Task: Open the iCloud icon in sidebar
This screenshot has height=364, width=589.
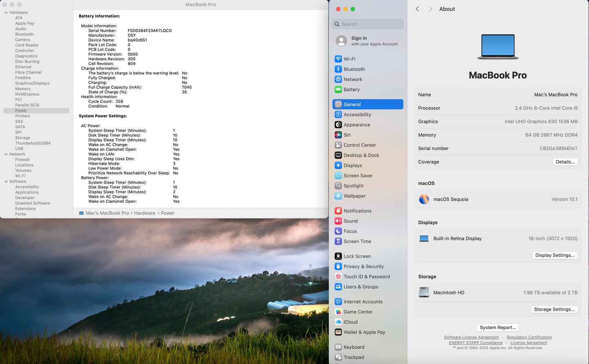Action: click(x=338, y=322)
